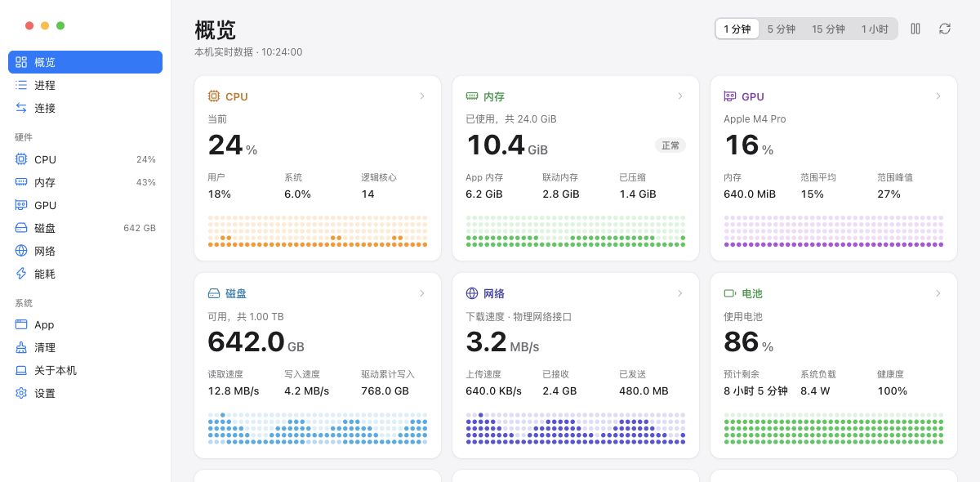The image size is (980, 482).
Task: Click the 清理 cleanup icon in sidebar
Action: (x=21, y=347)
